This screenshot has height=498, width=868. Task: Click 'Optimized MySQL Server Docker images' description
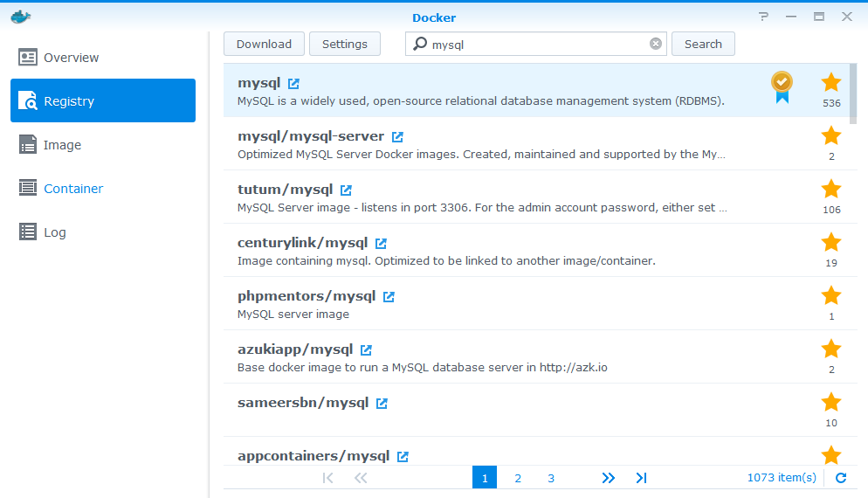pyautogui.click(x=481, y=155)
